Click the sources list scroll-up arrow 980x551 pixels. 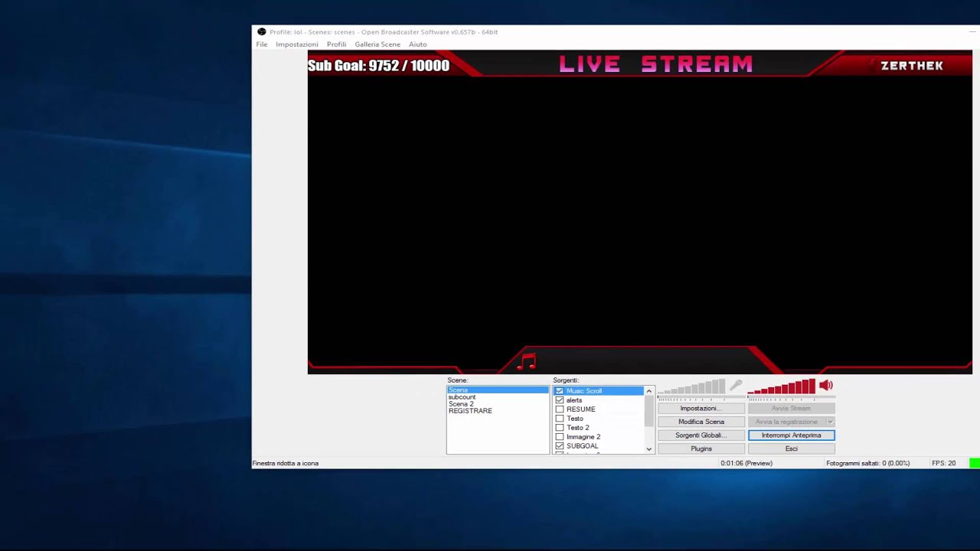tap(649, 391)
